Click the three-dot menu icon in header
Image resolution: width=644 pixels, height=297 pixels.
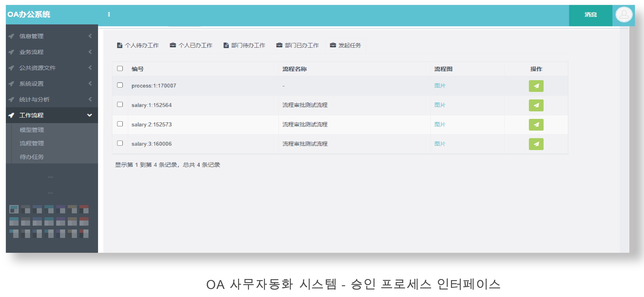pyautogui.click(x=109, y=14)
